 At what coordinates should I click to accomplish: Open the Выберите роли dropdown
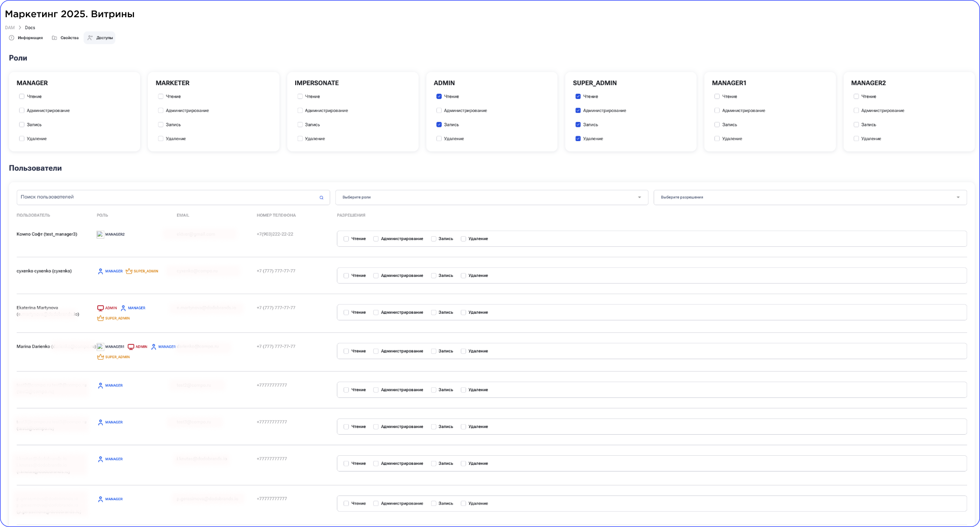click(x=491, y=198)
